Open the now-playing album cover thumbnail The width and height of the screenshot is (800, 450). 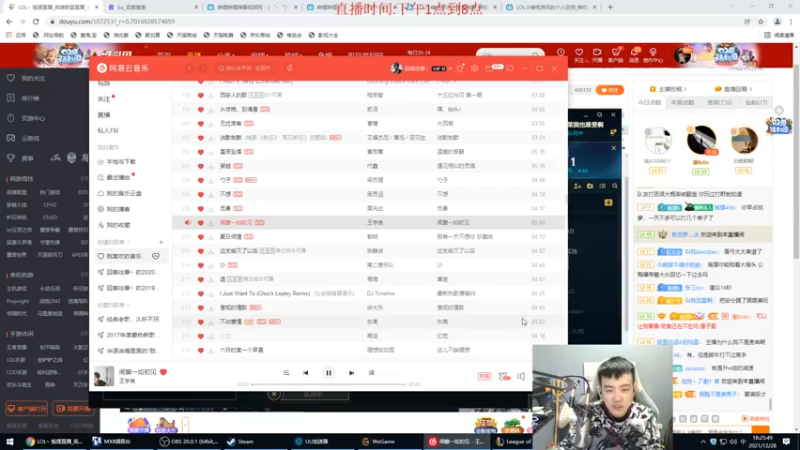coord(104,377)
